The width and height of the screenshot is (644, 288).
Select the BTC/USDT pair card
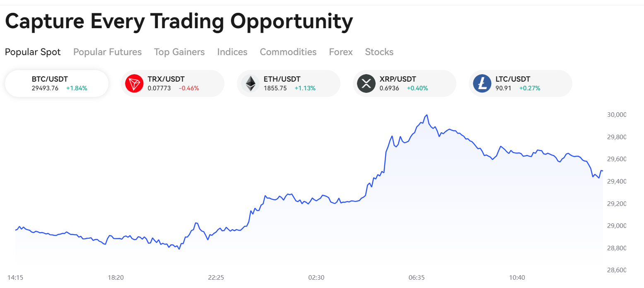[57, 83]
